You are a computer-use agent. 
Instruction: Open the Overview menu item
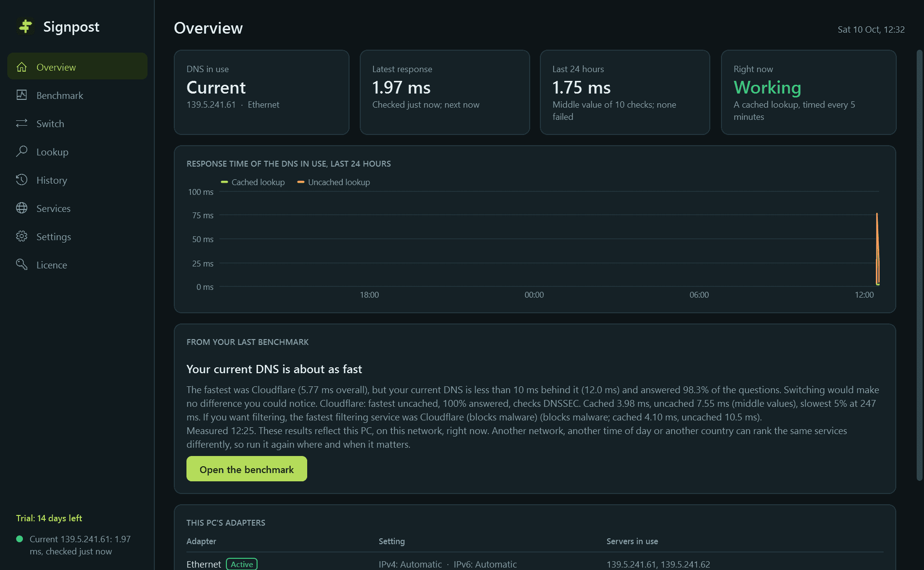coord(77,67)
